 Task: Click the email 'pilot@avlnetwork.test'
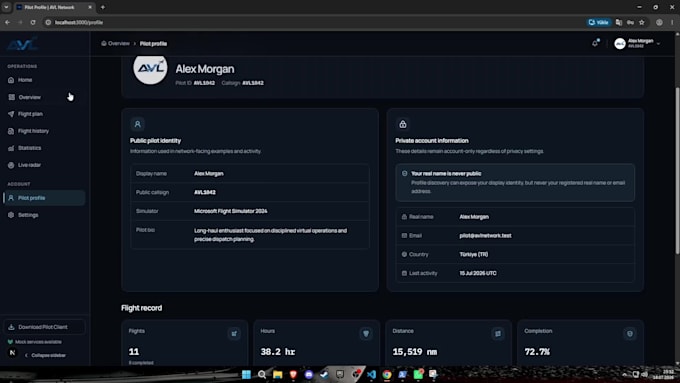click(x=485, y=236)
